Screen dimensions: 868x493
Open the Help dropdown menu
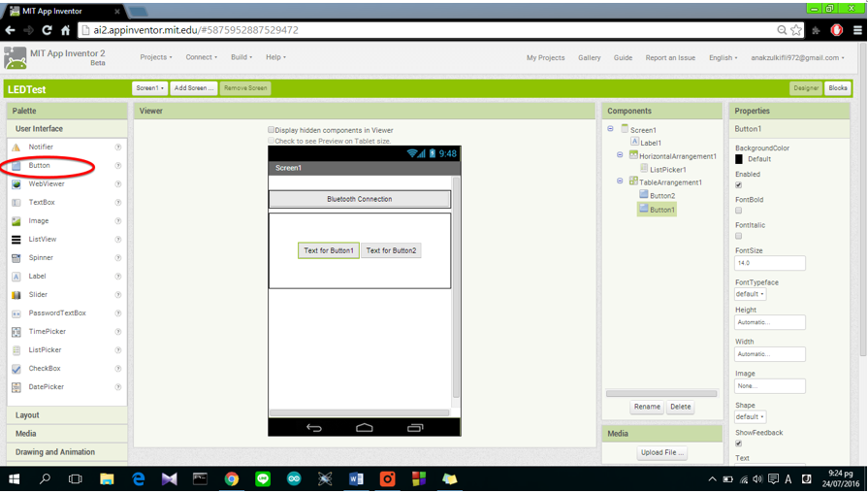coord(275,57)
